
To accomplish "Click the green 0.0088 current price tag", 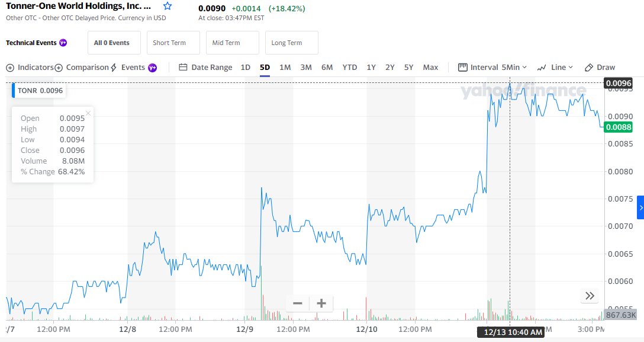I will tap(619, 127).
